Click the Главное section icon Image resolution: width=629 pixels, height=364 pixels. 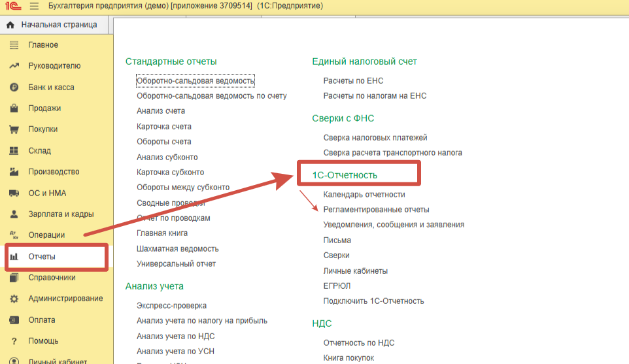click(x=14, y=45)
